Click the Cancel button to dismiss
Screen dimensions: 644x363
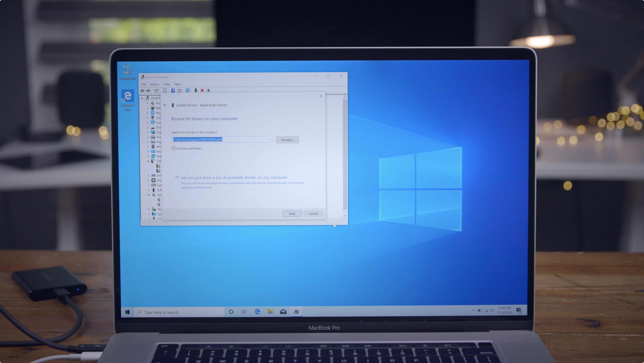pos(313,213)
